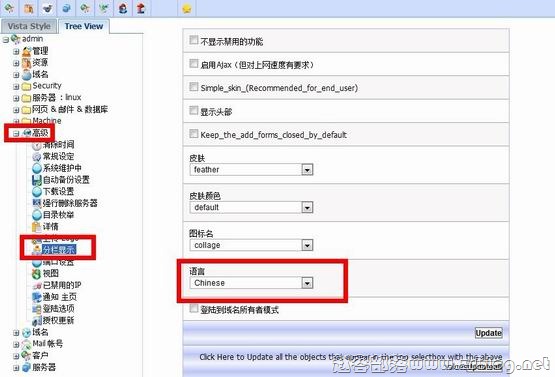The height and width of the screenshot is (377, 555).
Task: Select the 目录枚举 tree item
Action: [58, 215]
